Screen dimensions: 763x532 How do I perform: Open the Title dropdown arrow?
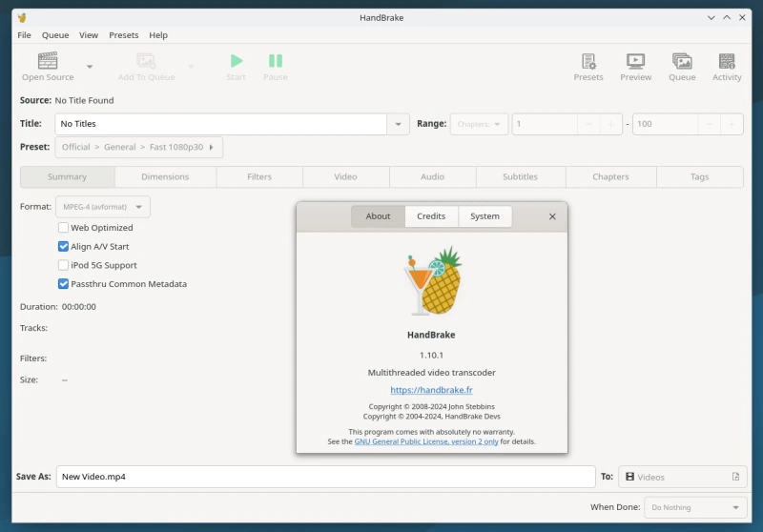(x=398, y=124)
